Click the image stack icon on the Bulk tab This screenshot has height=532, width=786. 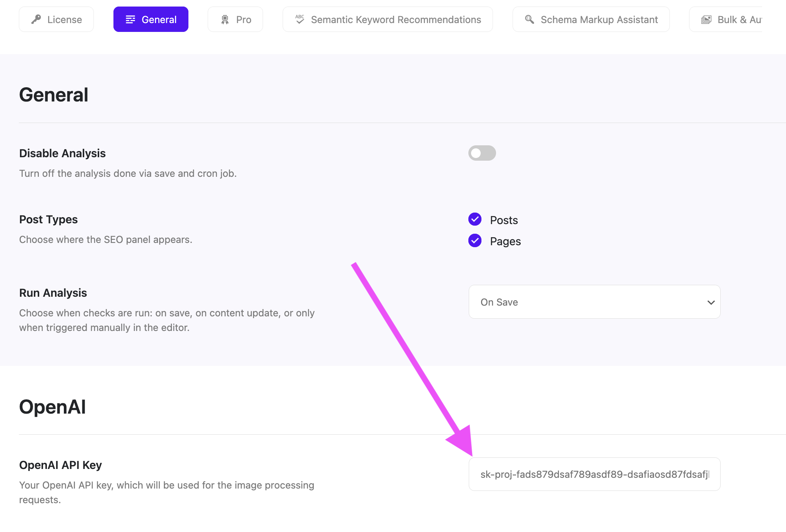[x=706, y=19]
